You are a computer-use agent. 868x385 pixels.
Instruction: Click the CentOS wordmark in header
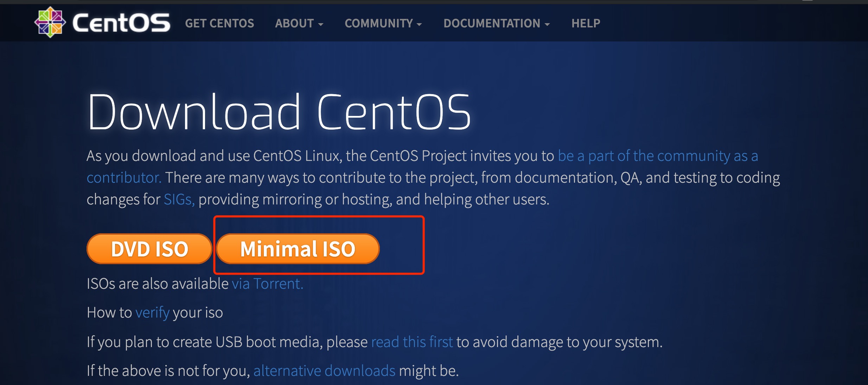tap(121, 23)
